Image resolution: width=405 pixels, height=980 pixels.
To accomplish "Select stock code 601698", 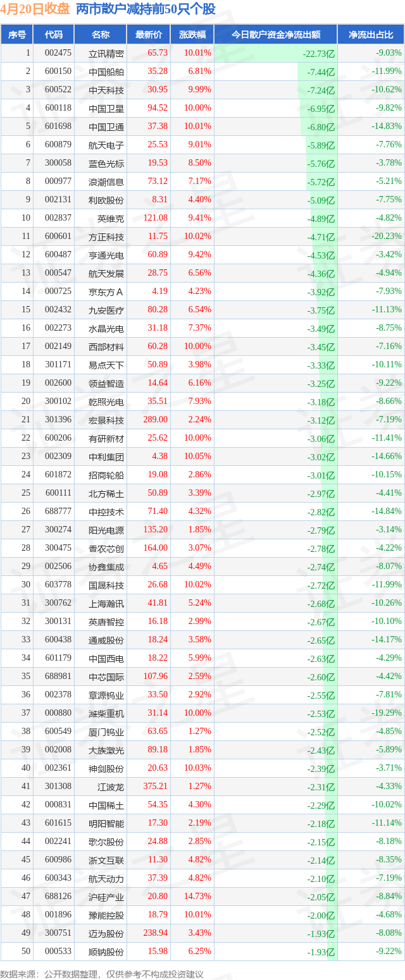I will coord(58,126).
